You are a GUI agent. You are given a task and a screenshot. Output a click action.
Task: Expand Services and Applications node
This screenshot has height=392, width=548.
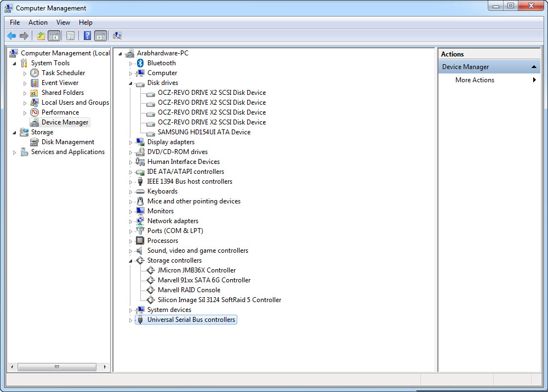[14, 152]
